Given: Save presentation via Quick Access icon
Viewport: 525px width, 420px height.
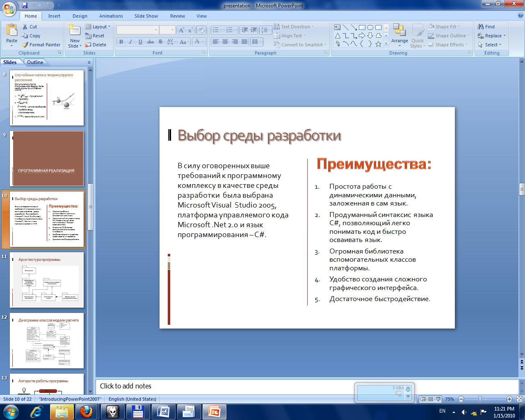Looking at the screenshot, I should pyautogui.click(x=25, y=6).
